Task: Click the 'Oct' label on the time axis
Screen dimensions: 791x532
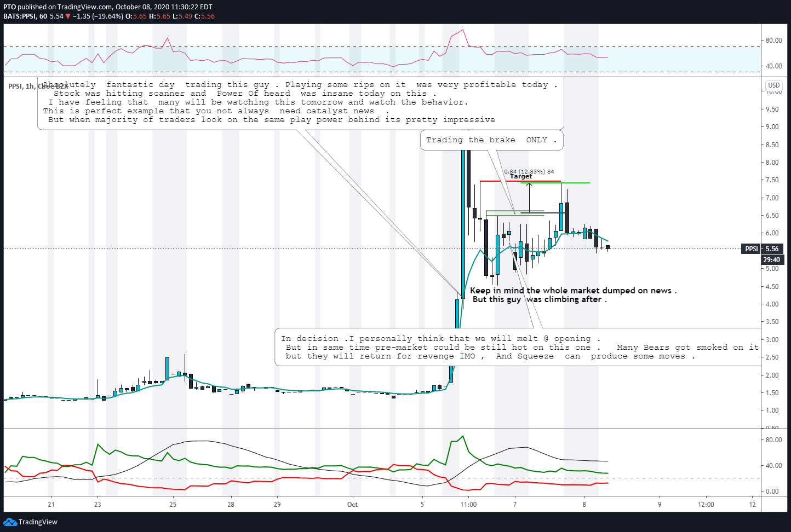Action: (352, 505)
